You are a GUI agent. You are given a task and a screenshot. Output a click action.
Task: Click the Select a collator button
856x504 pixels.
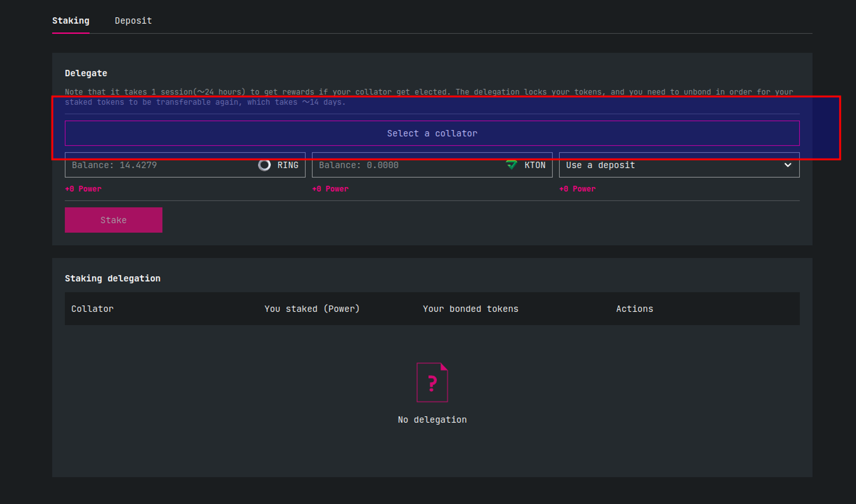(x=432, y=133)
